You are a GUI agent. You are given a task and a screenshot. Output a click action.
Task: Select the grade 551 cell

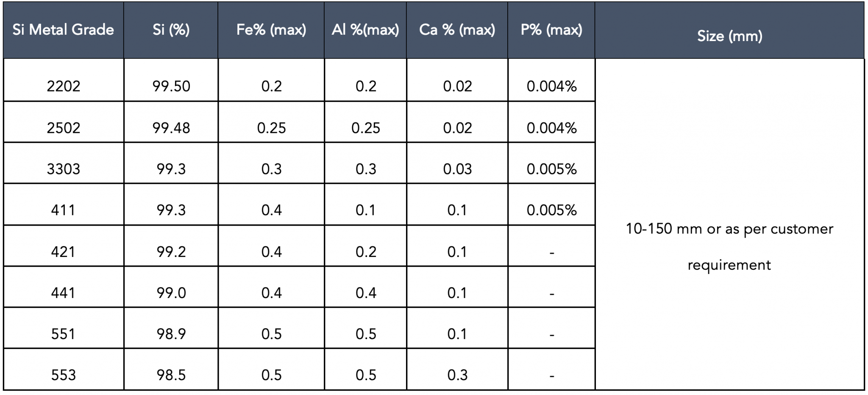coord(63,334)
